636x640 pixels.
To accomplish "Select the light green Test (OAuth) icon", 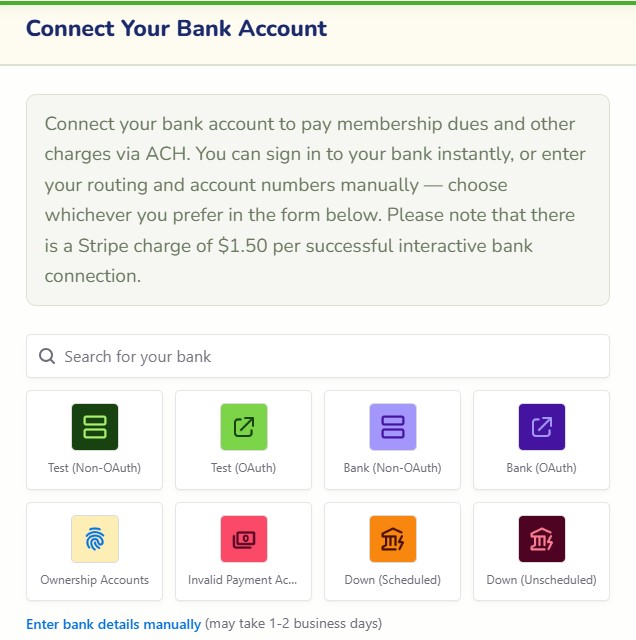I will pos(244,427).
